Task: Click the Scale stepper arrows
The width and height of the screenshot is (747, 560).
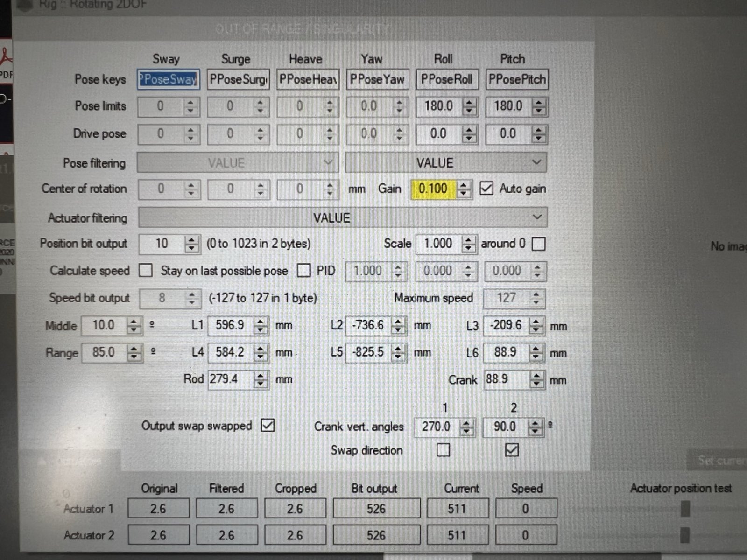Action: (468, 244)
